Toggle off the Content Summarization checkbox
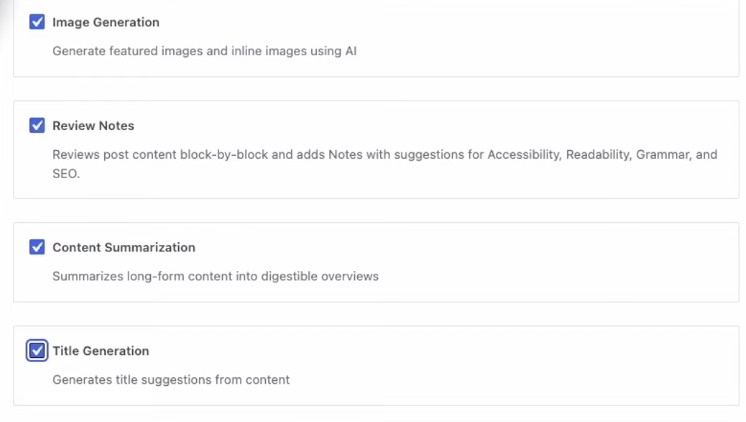The width and height of the screenshot is (746, 422). [x=37, y=247]
